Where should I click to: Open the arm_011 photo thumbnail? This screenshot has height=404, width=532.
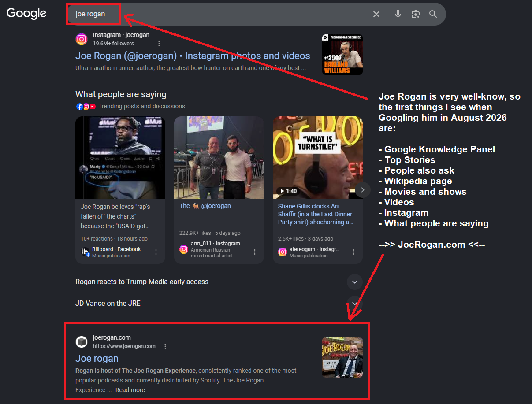[219, 157]
